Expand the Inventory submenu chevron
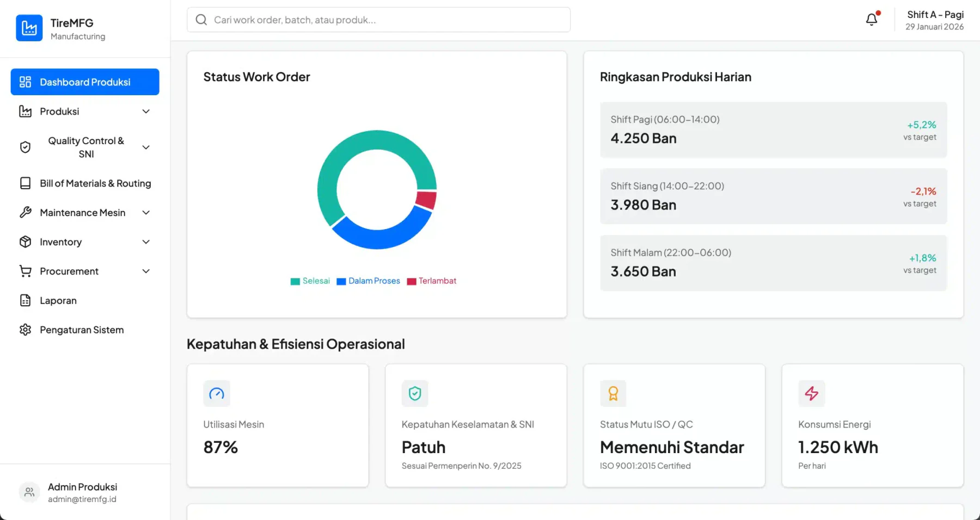The image size is (980, 520). point(146,242)
